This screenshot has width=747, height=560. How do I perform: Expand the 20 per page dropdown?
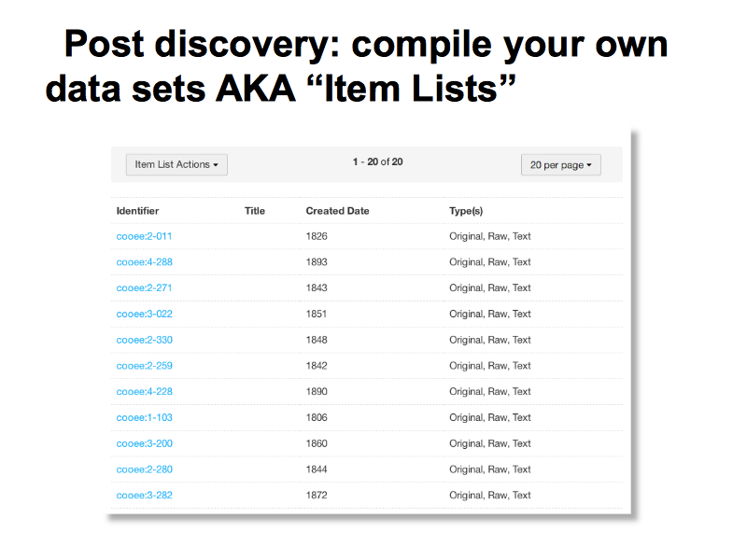coord(561,165)
